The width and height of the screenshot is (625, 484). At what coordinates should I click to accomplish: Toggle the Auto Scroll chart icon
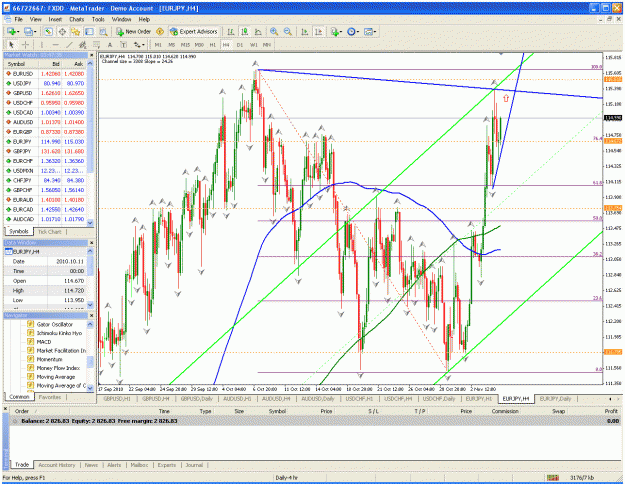(305, 31)
